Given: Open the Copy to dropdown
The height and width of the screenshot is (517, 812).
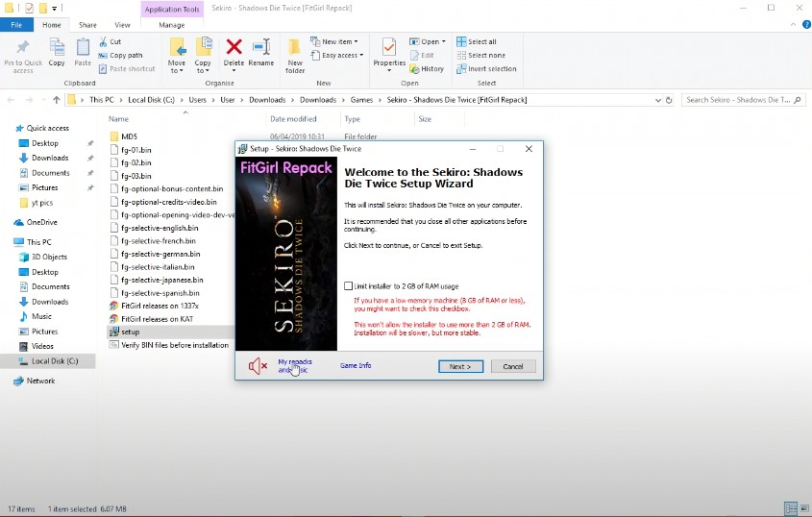Looking at the screenshot, I should point(203,56).
